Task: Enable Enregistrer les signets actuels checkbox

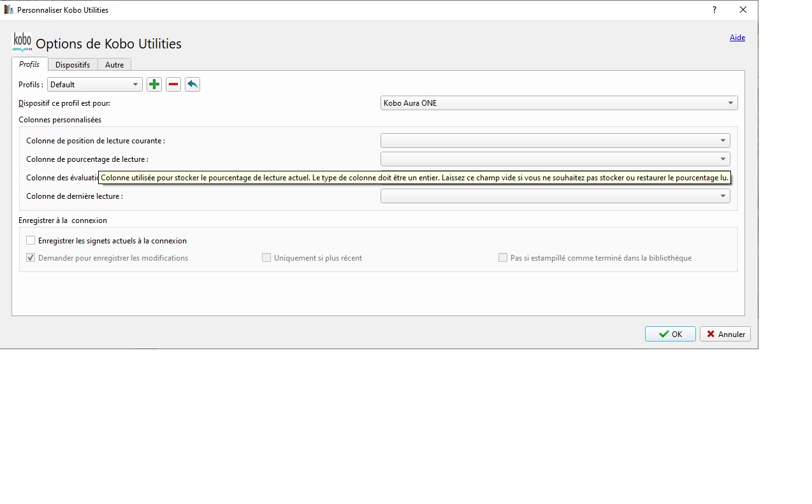Action: [31, 241]
